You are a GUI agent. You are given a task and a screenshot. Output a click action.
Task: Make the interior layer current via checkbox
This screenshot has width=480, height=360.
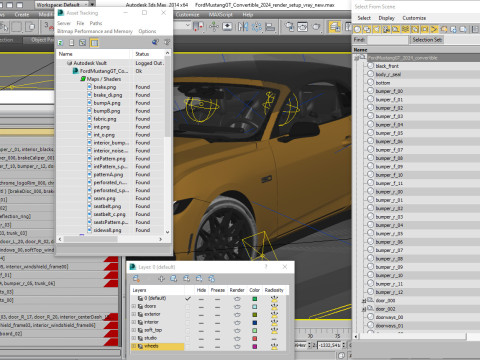pyautogui.click(x=188, y=322)
